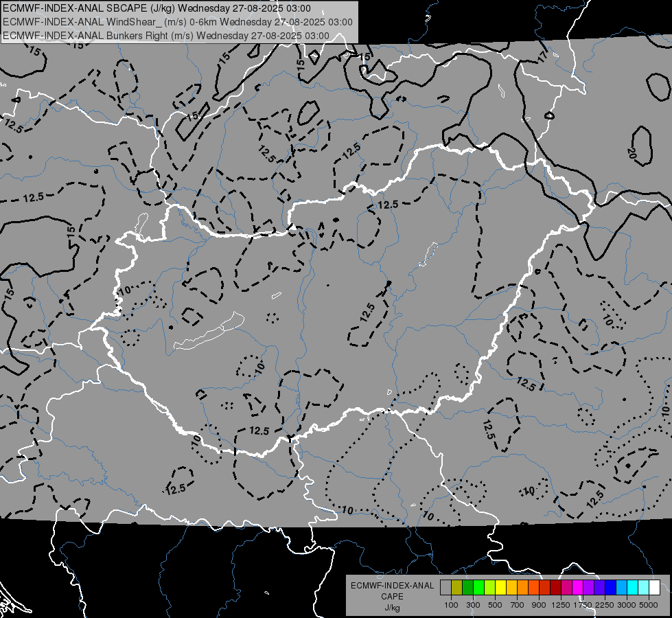Select the pure blue swatch above 2250
The width and height of the screenshot is (672, 618).
coord(610,588)
